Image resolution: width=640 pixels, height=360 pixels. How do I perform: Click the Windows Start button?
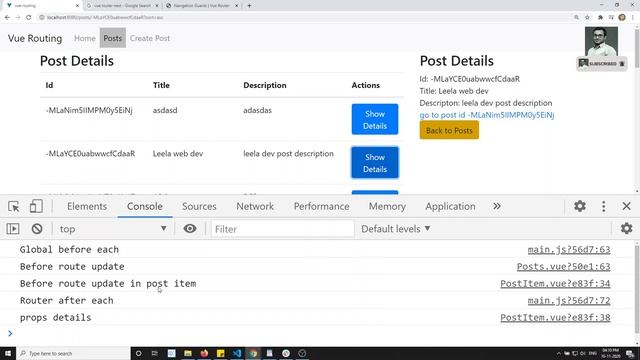(x=8, y=353)
